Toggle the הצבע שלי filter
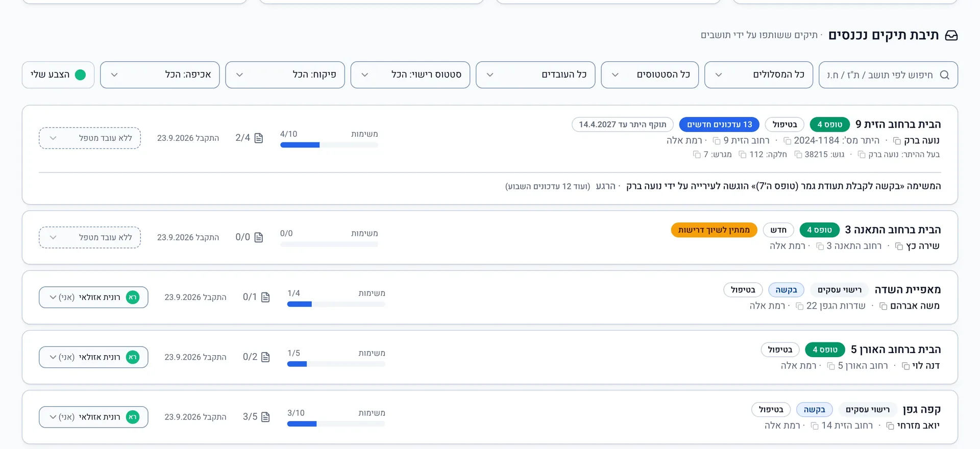 pos(58,75)
